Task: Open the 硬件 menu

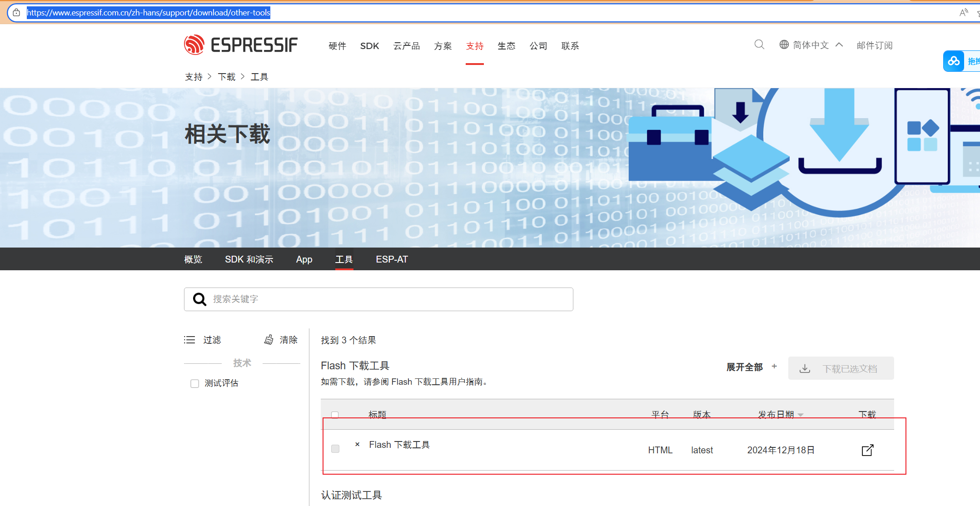Action: (338, 46)
